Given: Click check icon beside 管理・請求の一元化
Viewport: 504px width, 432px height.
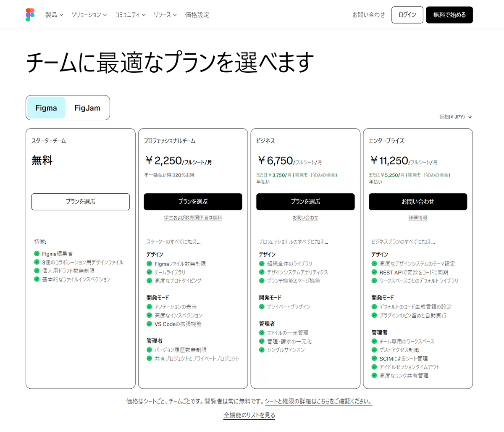Looking at the screenshot, I should [x=262, y=341].
